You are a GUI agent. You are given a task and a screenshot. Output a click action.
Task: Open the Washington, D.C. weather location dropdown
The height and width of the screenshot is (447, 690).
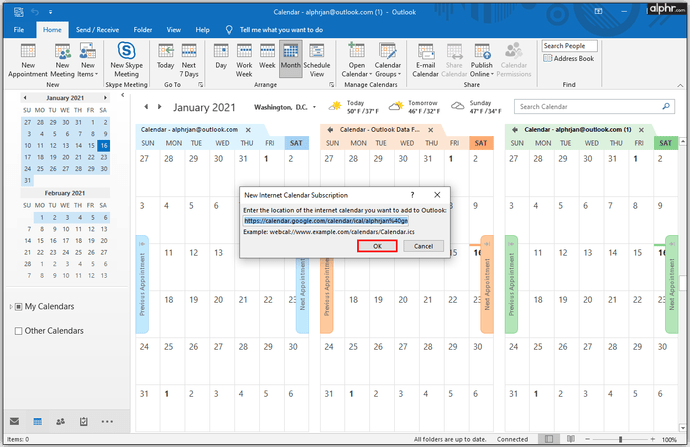314,107
